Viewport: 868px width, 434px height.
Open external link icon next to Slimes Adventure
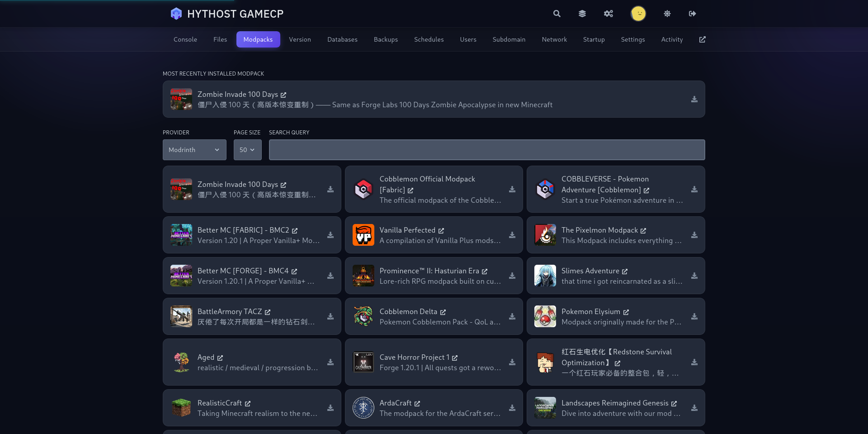coord(625,272)
